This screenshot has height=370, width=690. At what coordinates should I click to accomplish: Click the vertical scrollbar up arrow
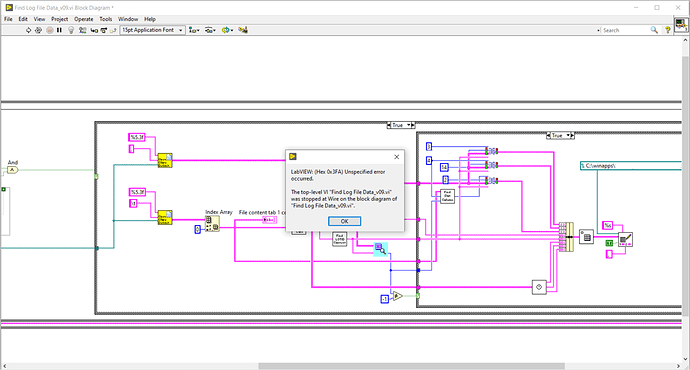686,40
